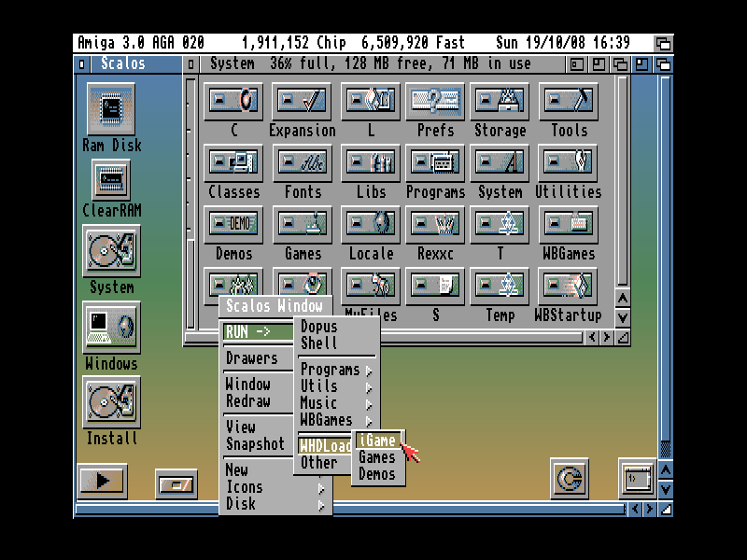747x560 pixels.
Task: Open the Install disk icon
Action: (111, 402)
